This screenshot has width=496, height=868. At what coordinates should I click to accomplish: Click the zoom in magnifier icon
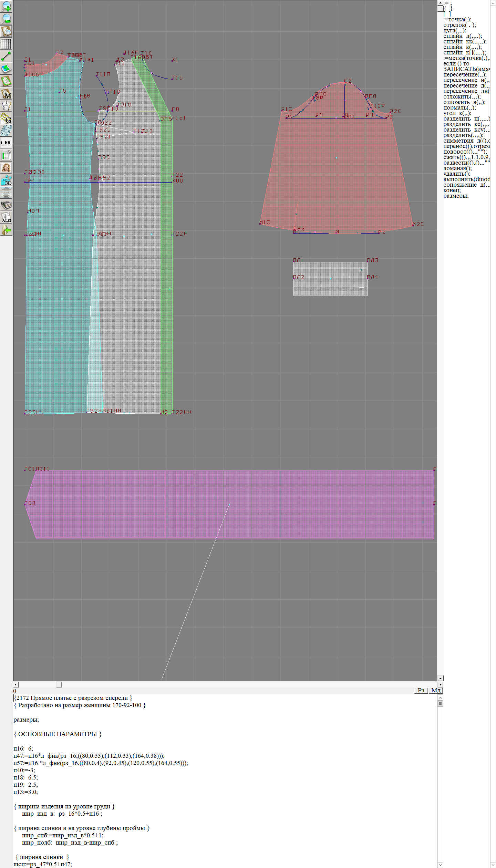tap(6, 6)
